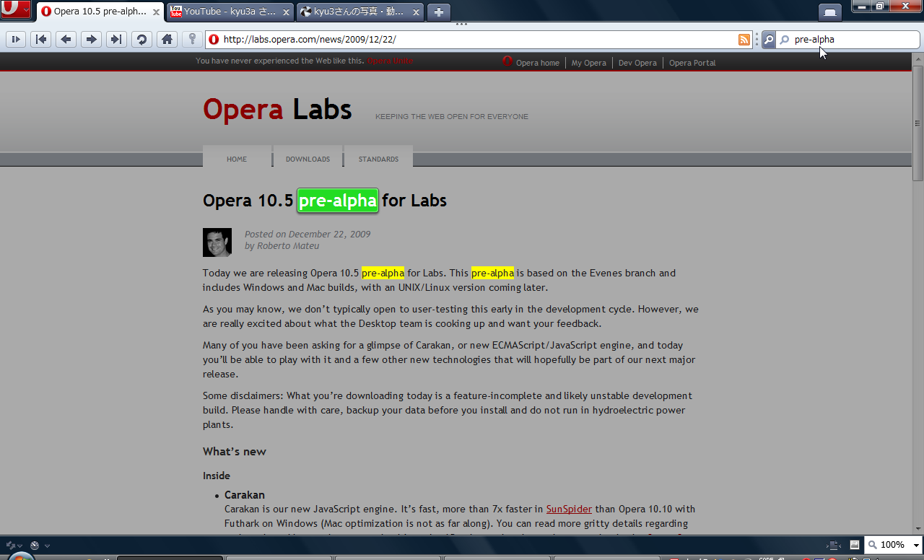Viewport: 924px width, 560px height.
Task: Click the orange RSS feed icon
Action: (744, 40)
